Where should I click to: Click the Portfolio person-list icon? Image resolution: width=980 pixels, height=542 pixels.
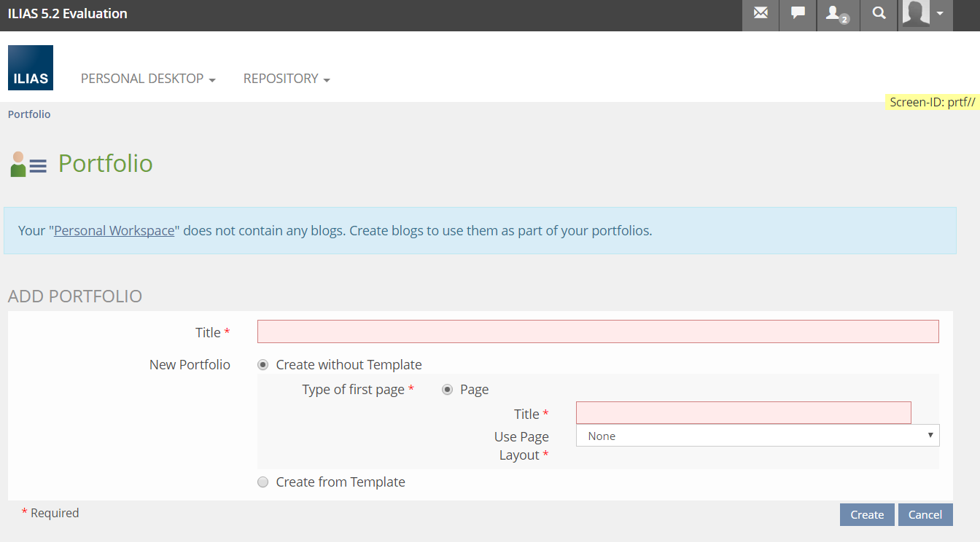click(x=28, y=165)
